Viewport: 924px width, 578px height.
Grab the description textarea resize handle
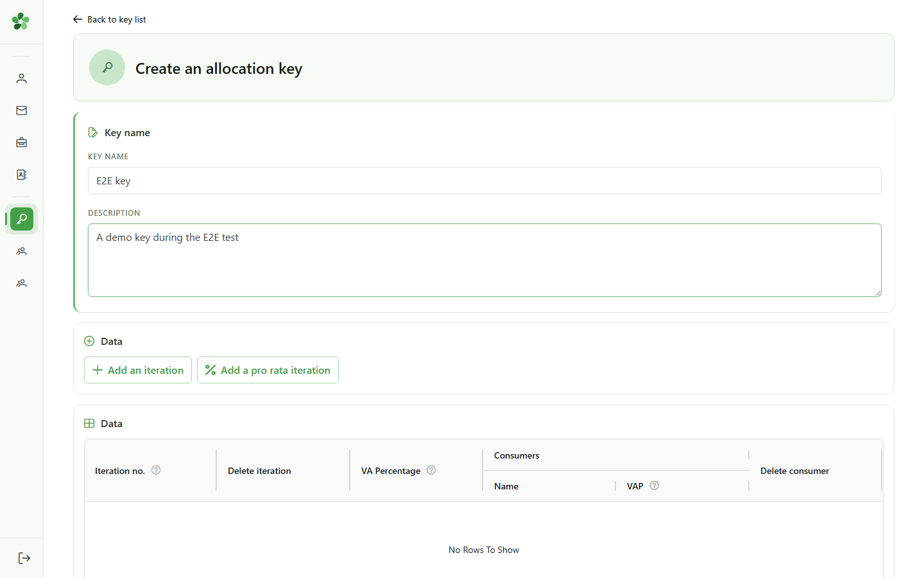pos(878,293)
